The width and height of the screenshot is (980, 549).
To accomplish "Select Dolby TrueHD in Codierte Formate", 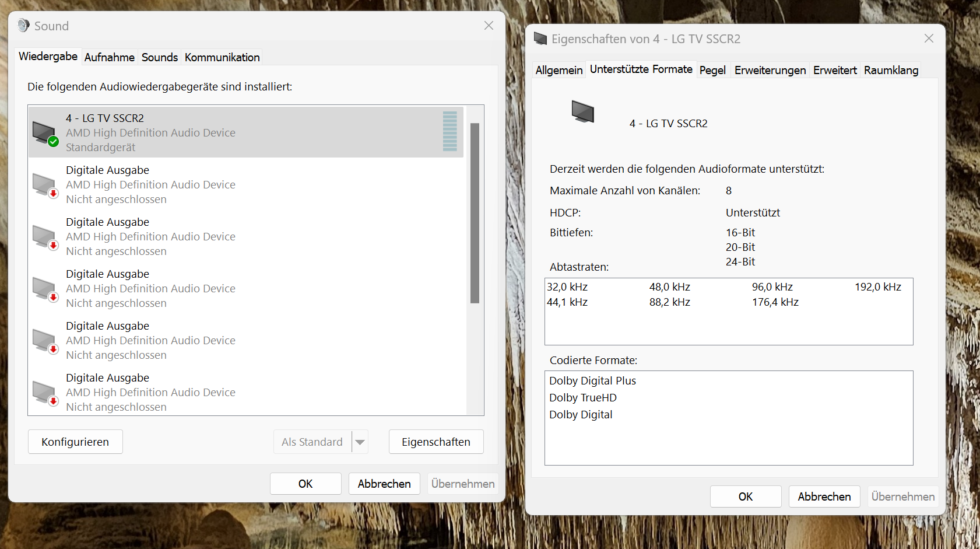I will (x=582, y=397).
